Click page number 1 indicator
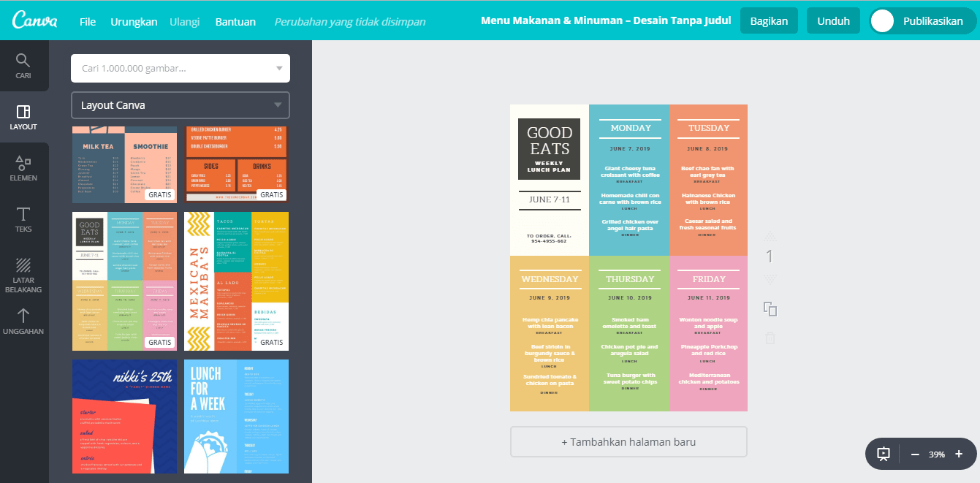The image size is (980, 483). click(x=770, y=256)
